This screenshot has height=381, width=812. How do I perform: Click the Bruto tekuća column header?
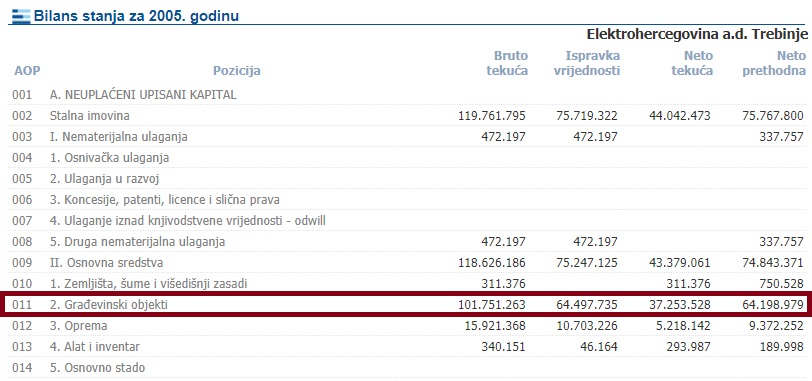click(507, 63)
